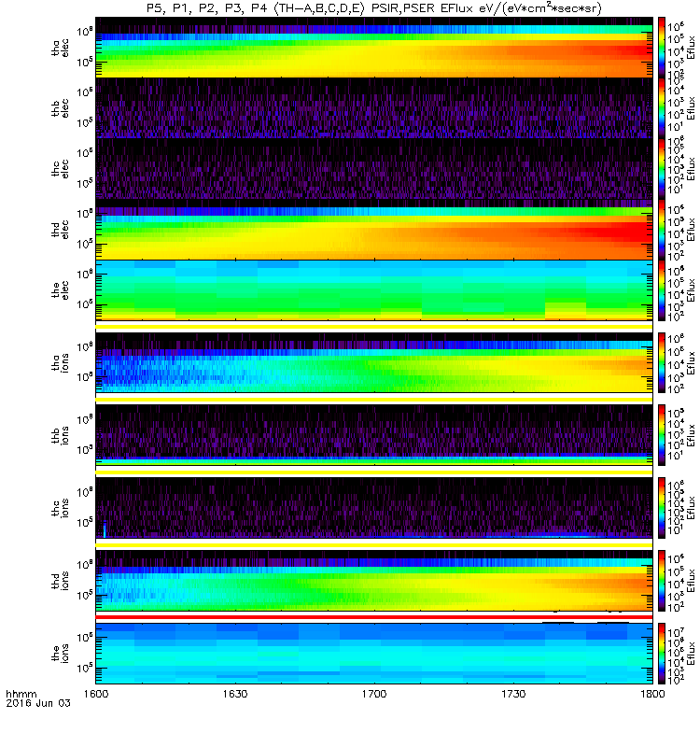Click the 'thb ions' axis label

pyautogui.click(x=61, y=435)
